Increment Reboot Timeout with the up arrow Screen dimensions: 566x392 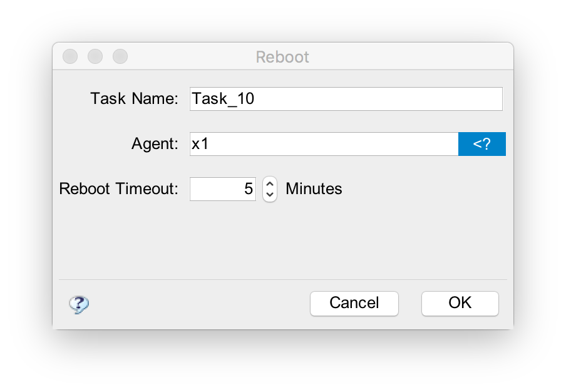pos(269,184)
